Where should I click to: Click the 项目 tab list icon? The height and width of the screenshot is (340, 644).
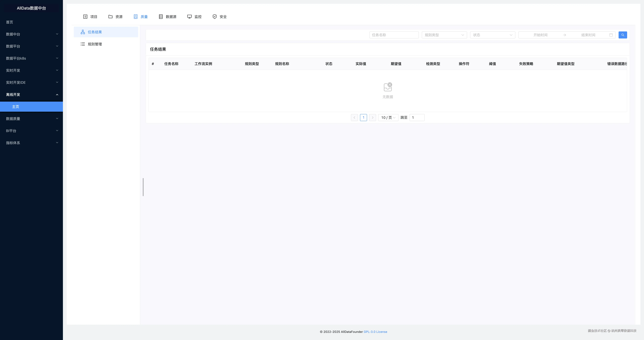point(85,17)
